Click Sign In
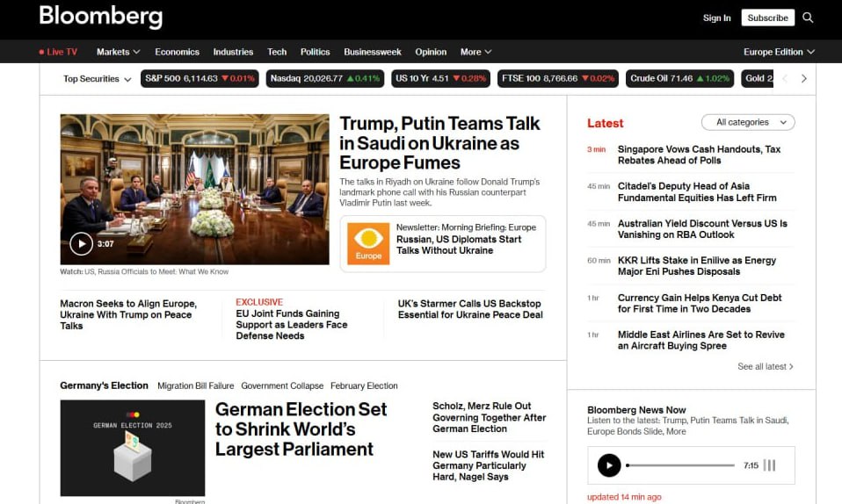Image resolution: width=842 pixels, height=504 pixels. 717,18
